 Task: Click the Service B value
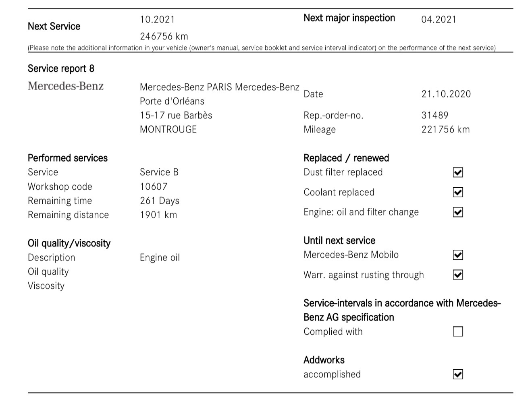pos(159,172)
